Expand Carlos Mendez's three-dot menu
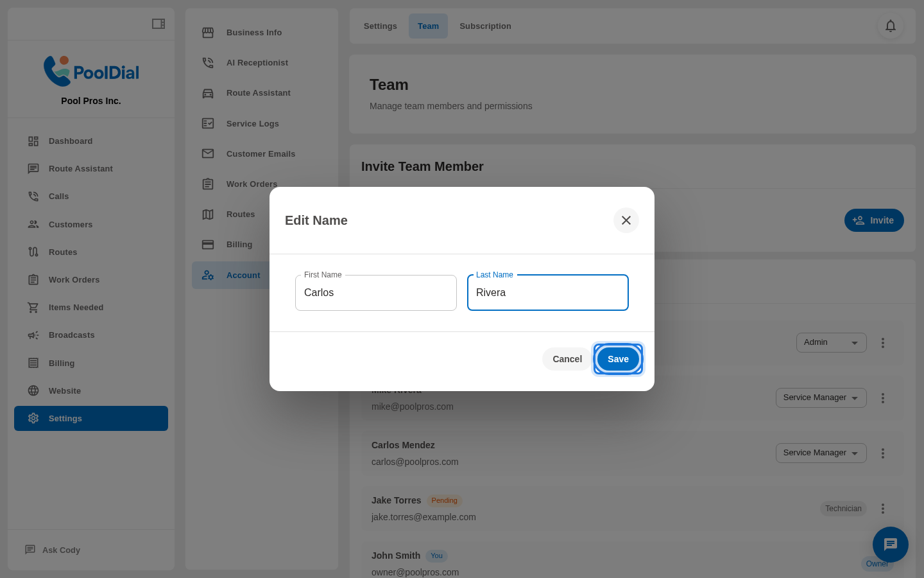 (883, 453)
